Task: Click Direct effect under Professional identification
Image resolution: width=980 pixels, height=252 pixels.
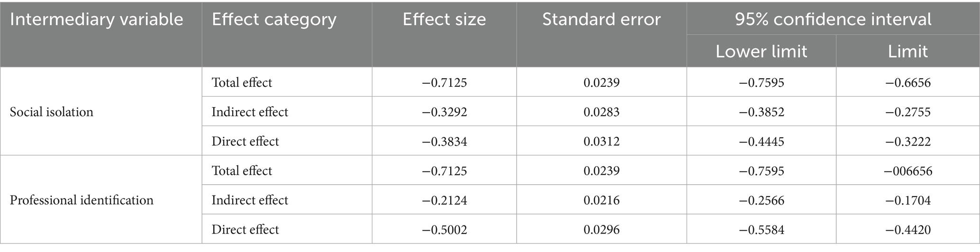Action: tap(245, 229)
